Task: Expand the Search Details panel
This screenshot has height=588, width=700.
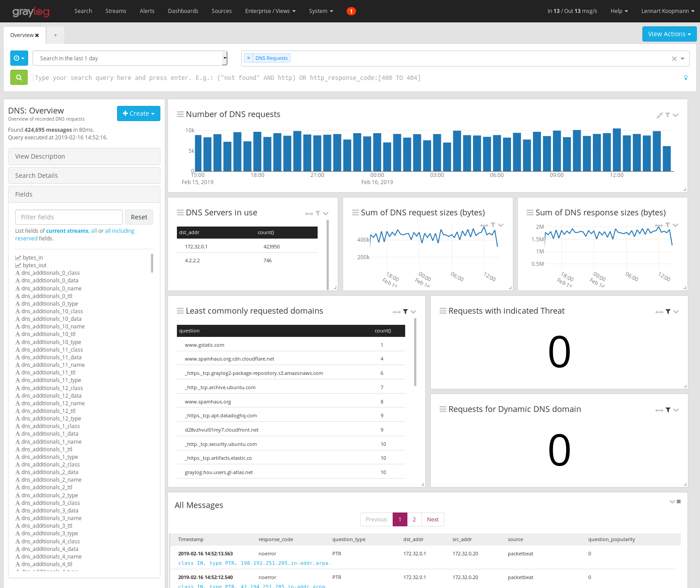Action: 84,176
